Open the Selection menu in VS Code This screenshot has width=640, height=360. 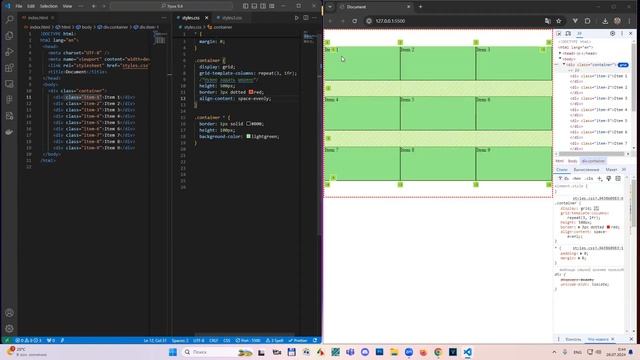point(49,6)
